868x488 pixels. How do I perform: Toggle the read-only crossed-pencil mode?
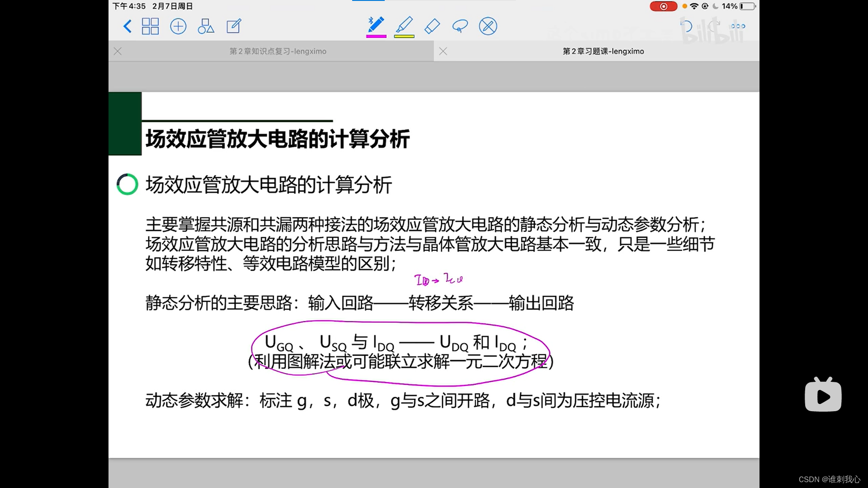pos(488,26)
